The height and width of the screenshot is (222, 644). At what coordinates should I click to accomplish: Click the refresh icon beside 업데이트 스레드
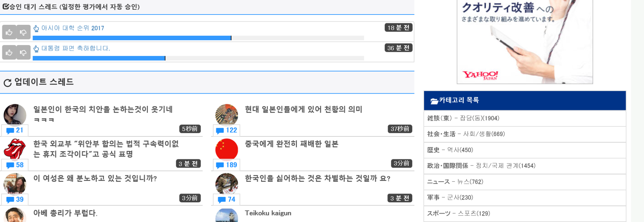tap(8, 83)
